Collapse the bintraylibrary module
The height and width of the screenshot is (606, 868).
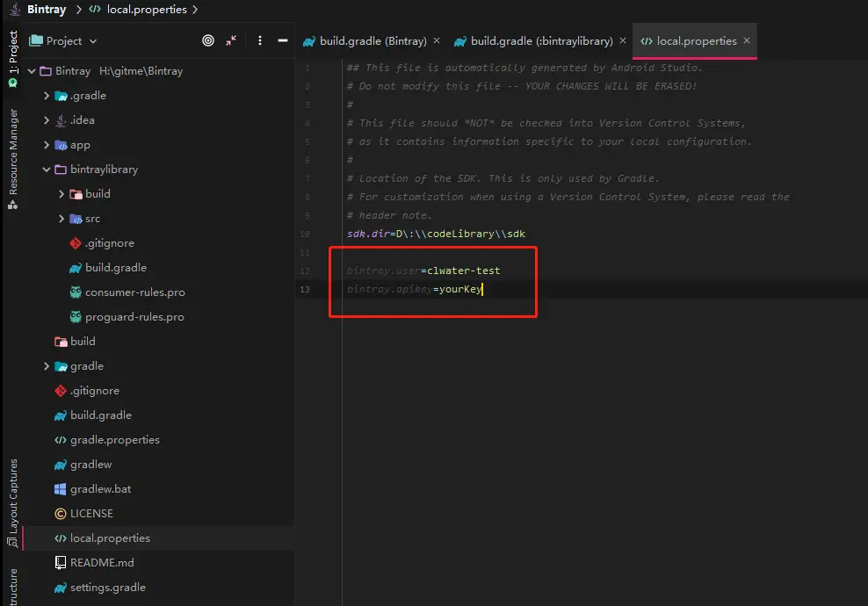pyautogui.click(x=47, y=170)
